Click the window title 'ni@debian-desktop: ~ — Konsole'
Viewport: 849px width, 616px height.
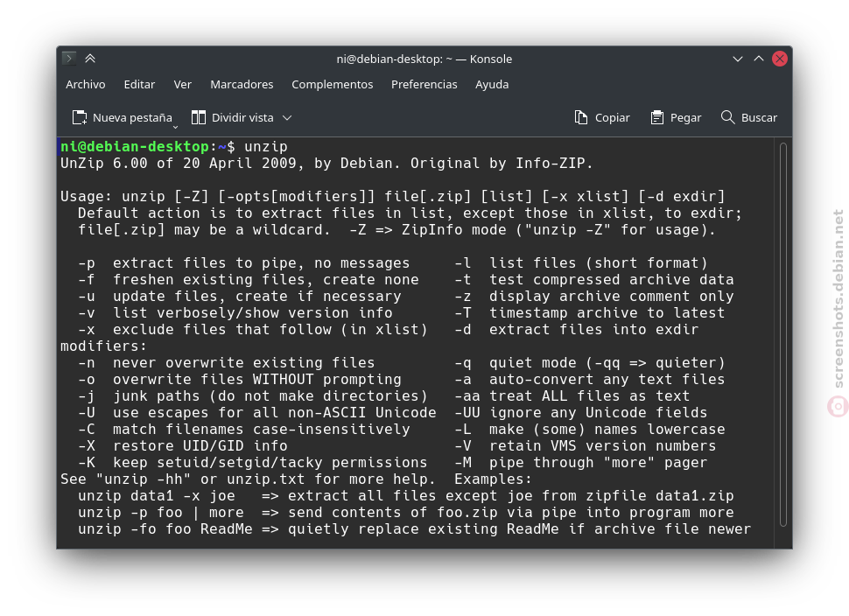(x=424, y=59)
